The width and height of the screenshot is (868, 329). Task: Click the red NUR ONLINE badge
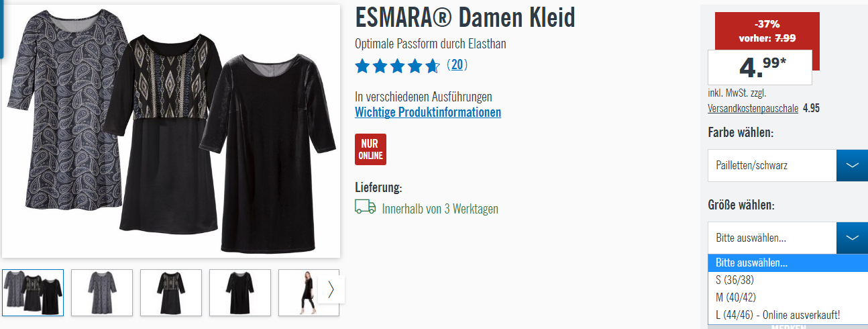pyautogui.click(x=370, y=149)
